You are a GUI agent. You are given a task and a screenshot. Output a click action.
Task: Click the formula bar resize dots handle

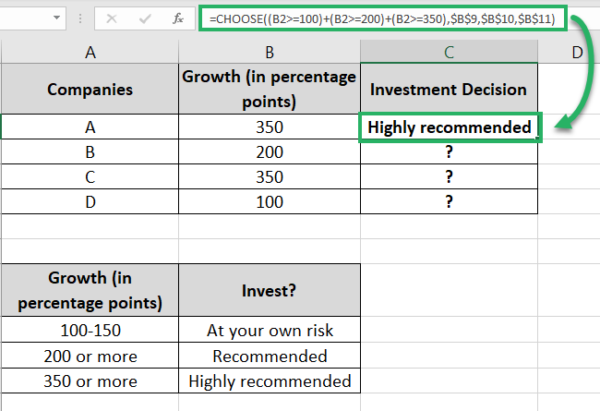pos(80,18)
